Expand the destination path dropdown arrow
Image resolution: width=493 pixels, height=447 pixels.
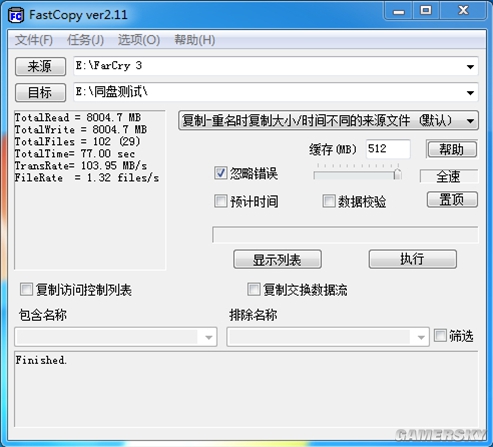click(x=470, y=93)
